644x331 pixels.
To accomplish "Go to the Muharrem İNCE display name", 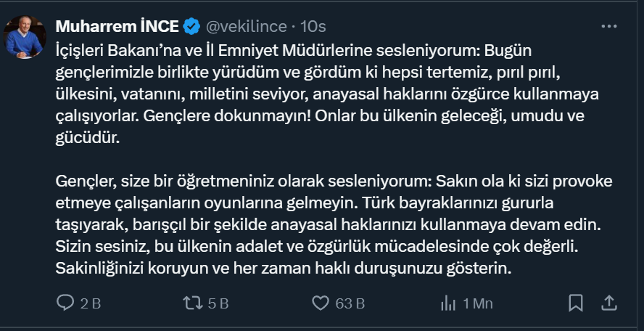I will (117, 27).
